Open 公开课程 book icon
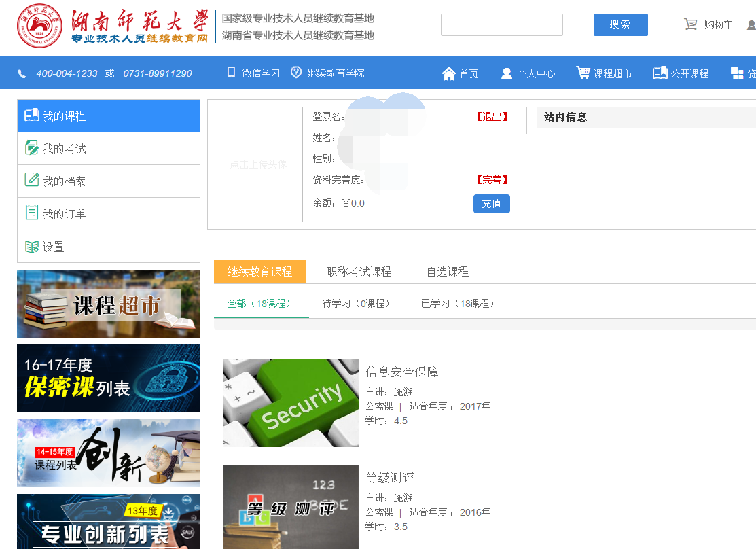This screenshot has height=549, width=756. (x=660, y=73)
